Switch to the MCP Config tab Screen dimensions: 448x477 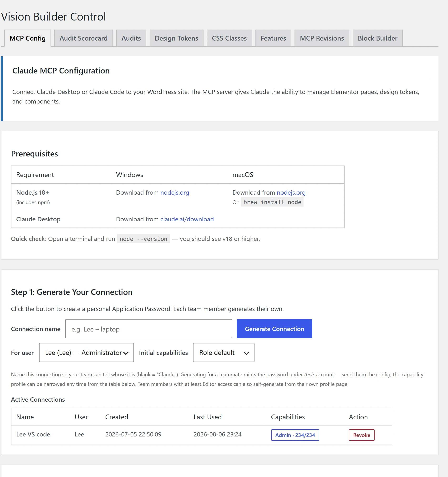[28, 38]
